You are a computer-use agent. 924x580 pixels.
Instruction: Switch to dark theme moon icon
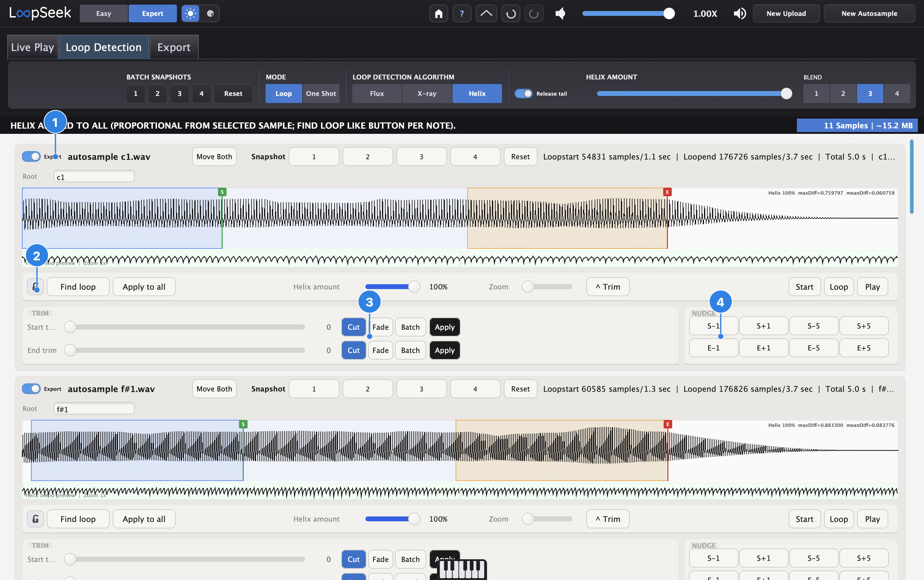point(210,13)
